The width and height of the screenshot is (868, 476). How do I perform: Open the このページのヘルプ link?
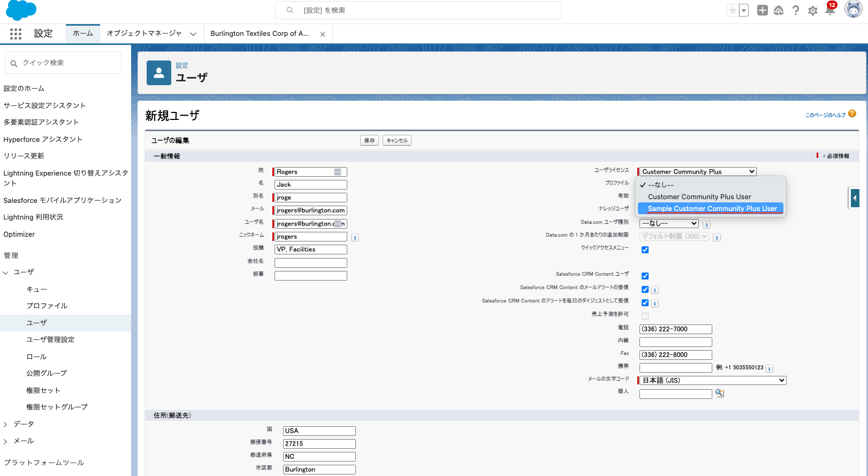point(825,115)
